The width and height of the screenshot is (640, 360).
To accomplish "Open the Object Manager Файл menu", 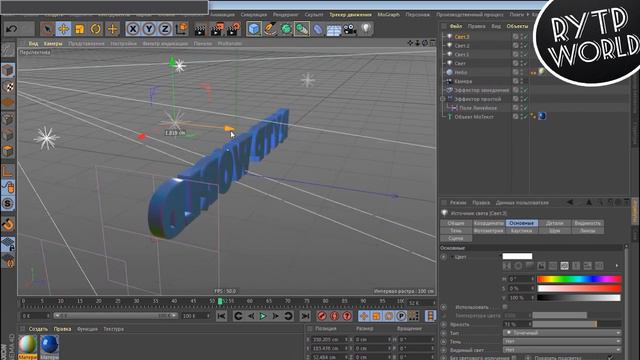I will coord(456,26).
